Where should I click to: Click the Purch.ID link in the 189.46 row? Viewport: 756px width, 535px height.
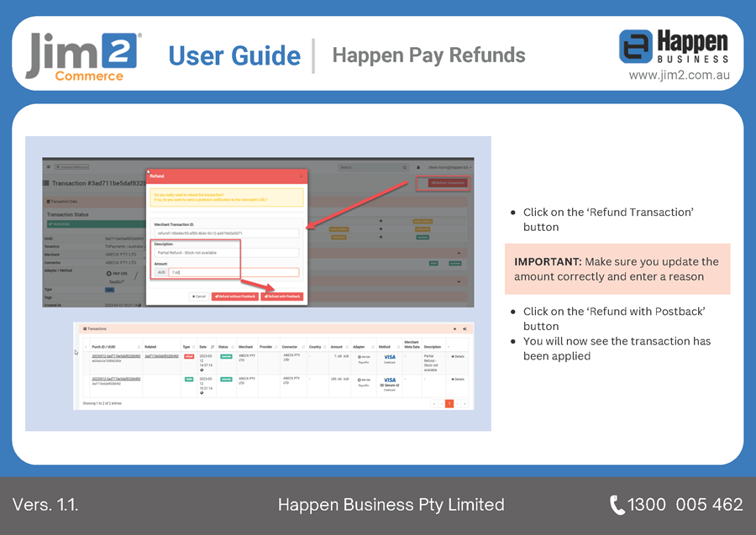point(116,379)
